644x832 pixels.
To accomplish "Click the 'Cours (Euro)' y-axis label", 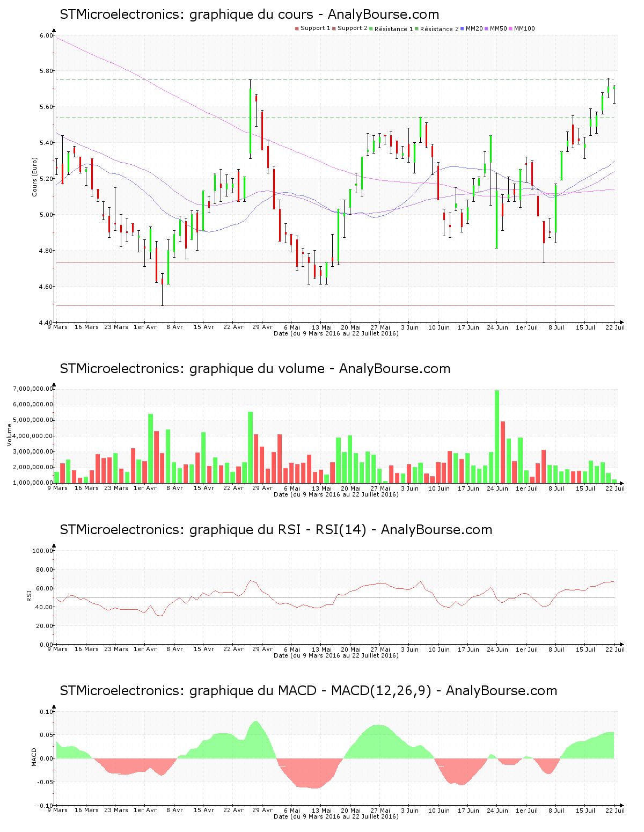I will point(35,177).
